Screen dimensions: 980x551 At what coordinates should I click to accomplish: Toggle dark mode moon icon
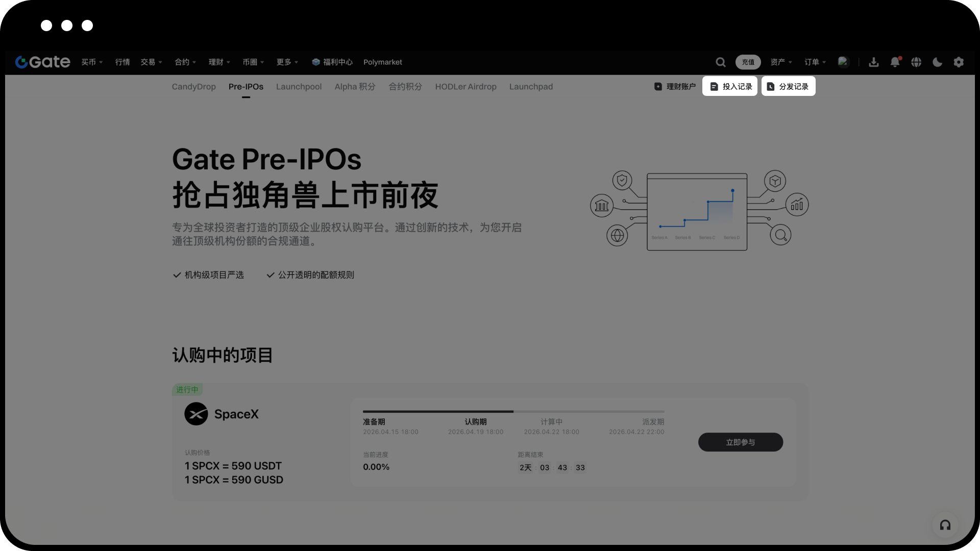click(x=937, y=62)
